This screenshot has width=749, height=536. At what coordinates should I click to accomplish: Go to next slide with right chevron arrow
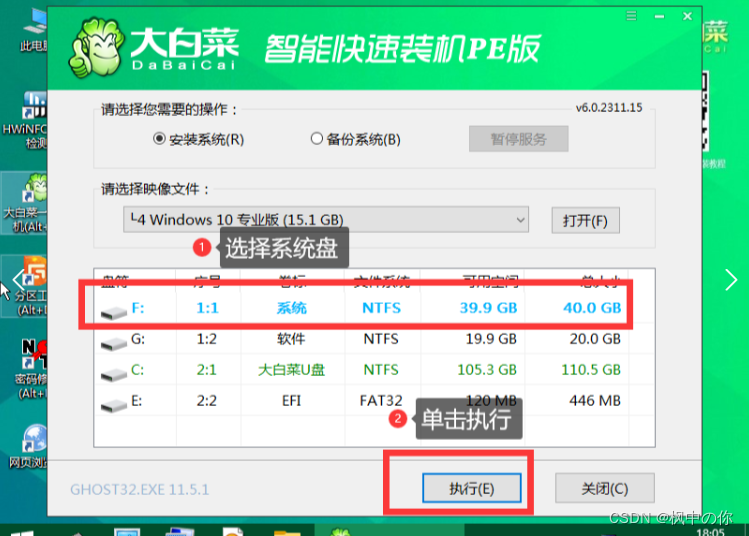(731, 279)
